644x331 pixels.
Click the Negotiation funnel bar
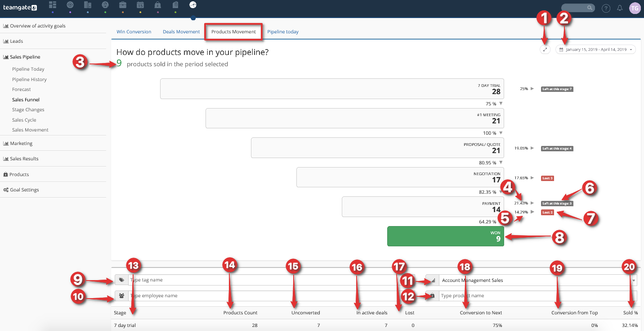point(400,177)
